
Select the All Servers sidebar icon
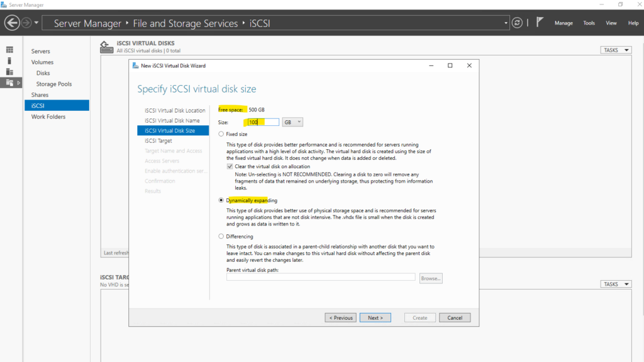pos(9,72)
